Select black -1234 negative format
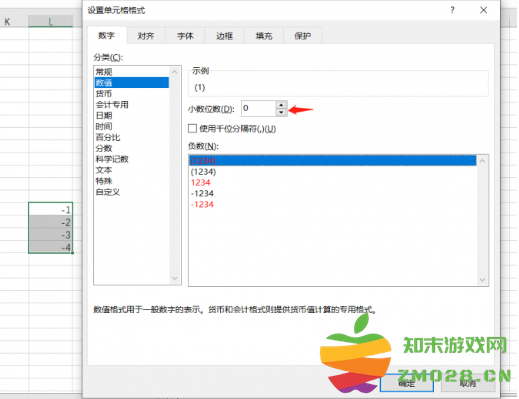 [x=333, y=194]
